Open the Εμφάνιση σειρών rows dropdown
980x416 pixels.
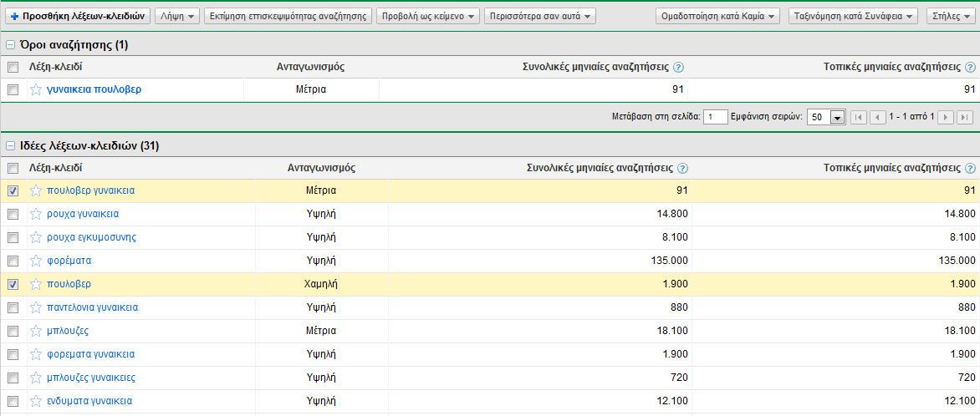tap(837, 118)
